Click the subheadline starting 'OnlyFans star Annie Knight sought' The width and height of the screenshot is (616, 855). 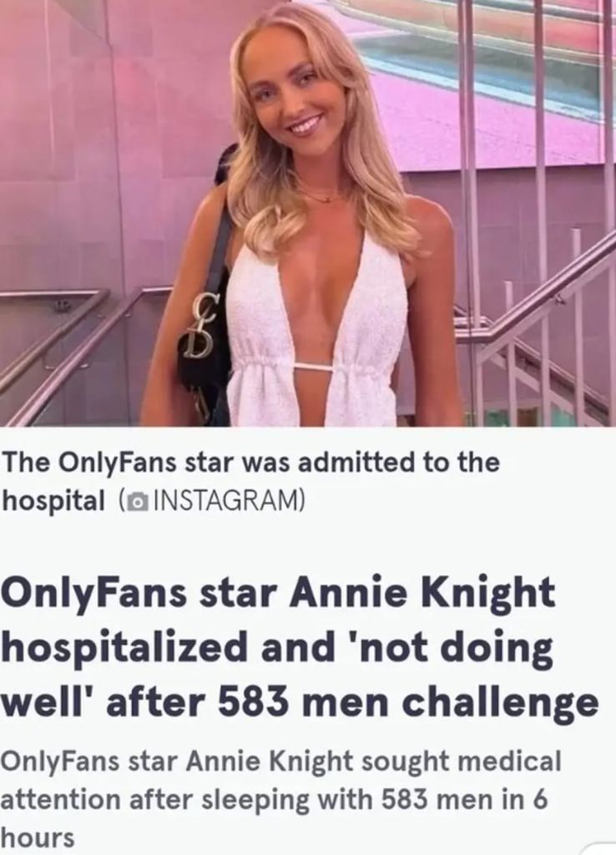coord(280,798)
